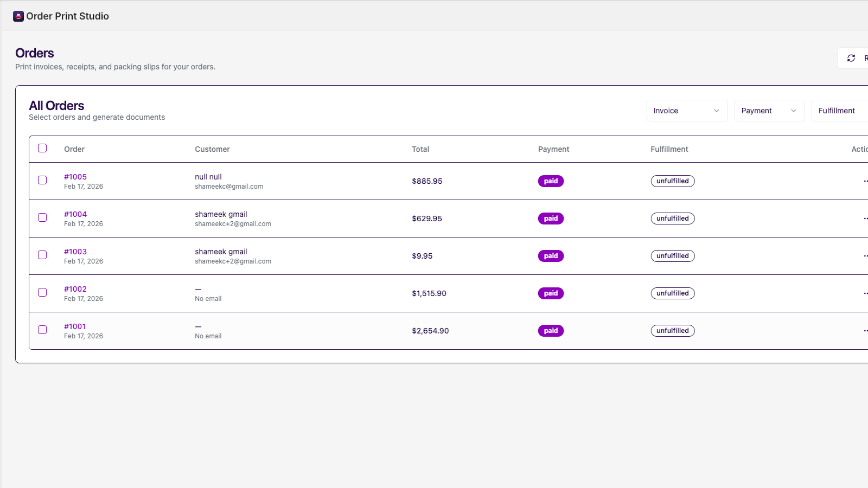The height and width of the screenshot is (488, 868).
Task: Open the Invoice document type dropdown
Action: click(x=687, y=111)
